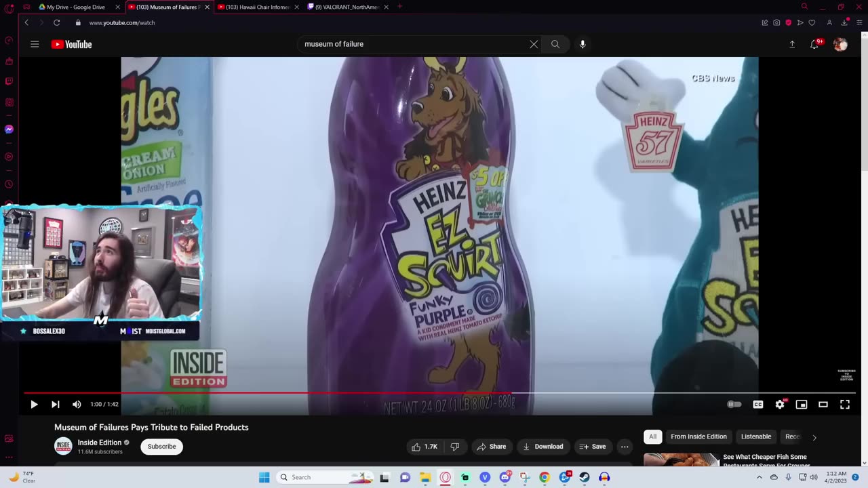Image resolution: width=868 pixels, height=488 pixels.
Task: Open the Opera GX menu logo
Action: pyautogui.click(x=9, y=8)
